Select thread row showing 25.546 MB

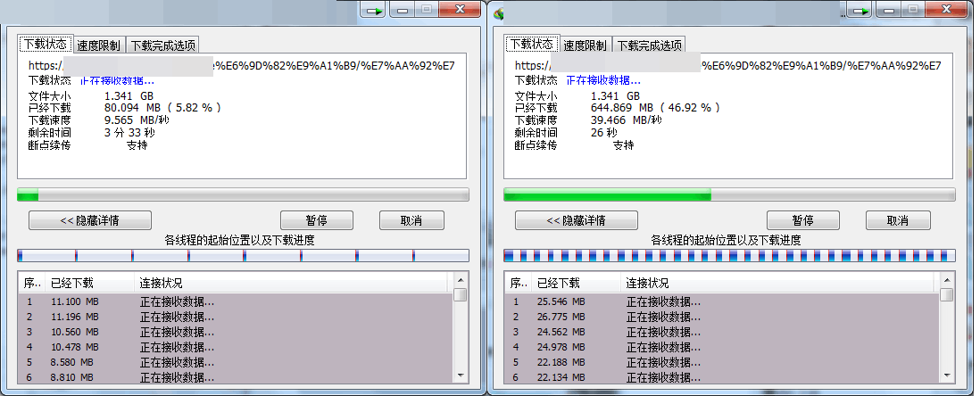pos(722,301)
